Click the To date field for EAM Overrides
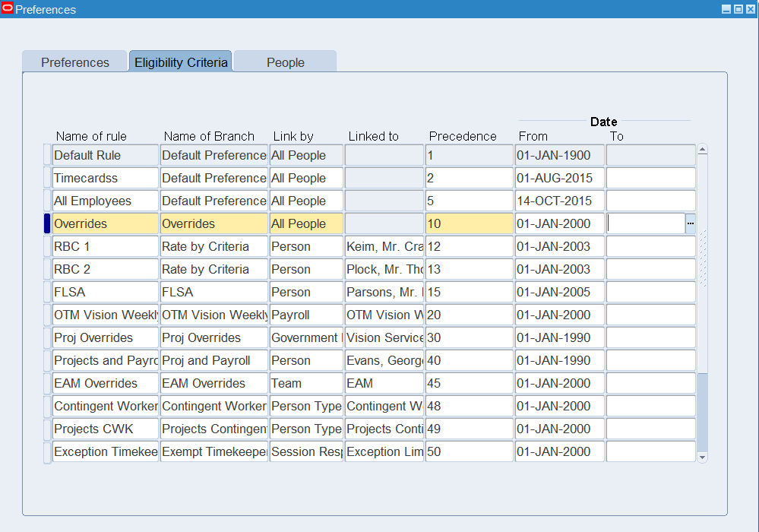This screenshot has width=759, height=532. pos(651,383)
